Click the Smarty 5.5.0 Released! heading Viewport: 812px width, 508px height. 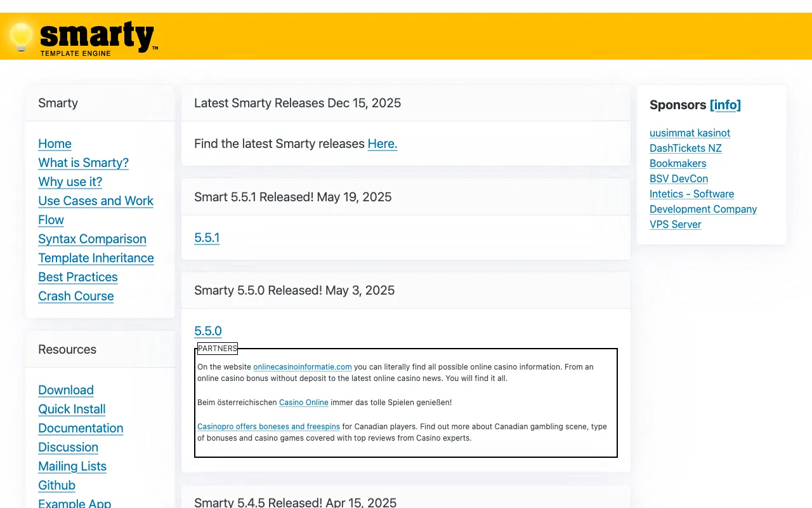pos(294,290)
